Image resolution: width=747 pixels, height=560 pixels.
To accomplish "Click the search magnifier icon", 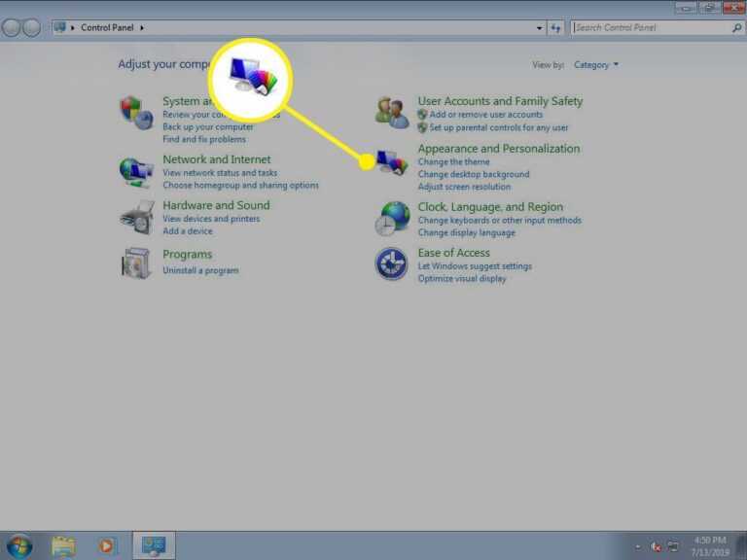I will (x=736, y=28).
